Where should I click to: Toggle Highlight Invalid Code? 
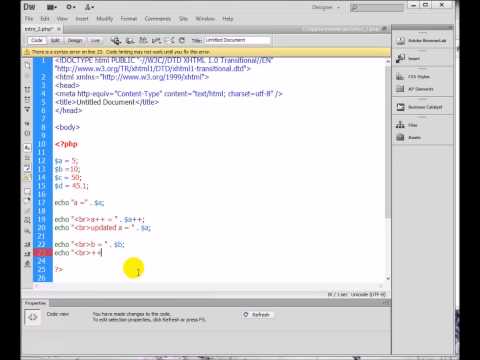point(28,158)
